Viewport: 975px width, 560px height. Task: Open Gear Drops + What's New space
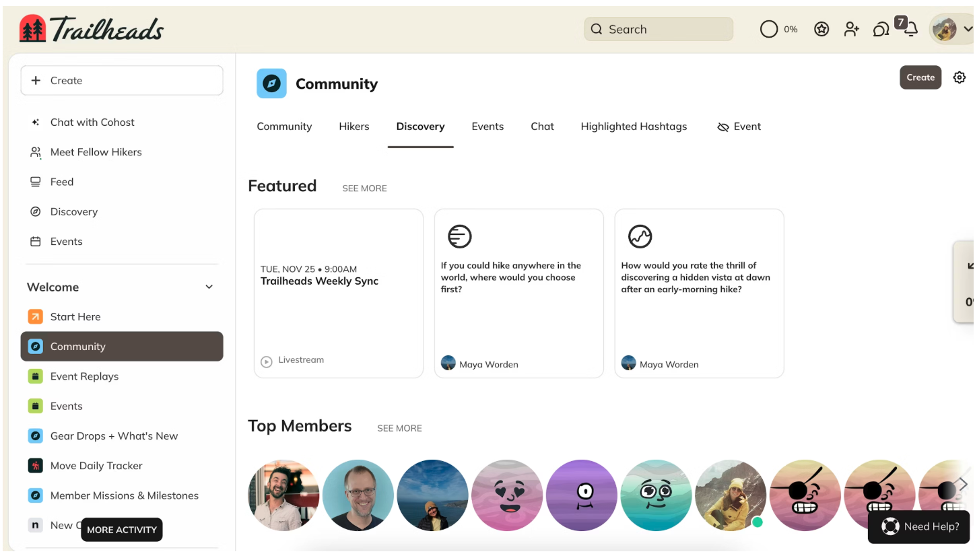122,435
